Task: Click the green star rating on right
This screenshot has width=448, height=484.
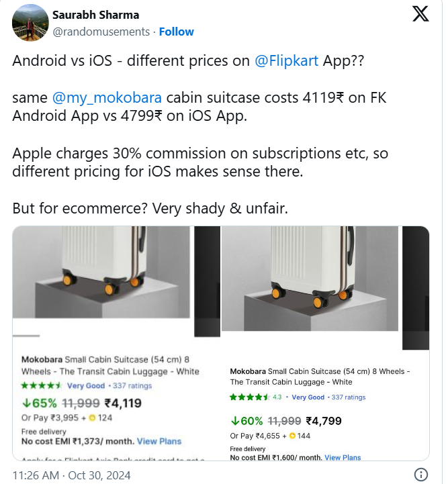Action: (x=249, y=397)
